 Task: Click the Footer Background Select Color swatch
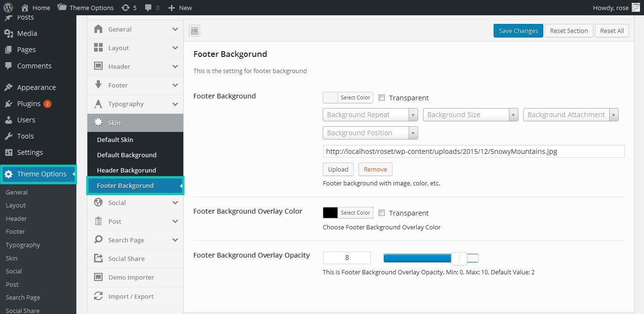330,97
